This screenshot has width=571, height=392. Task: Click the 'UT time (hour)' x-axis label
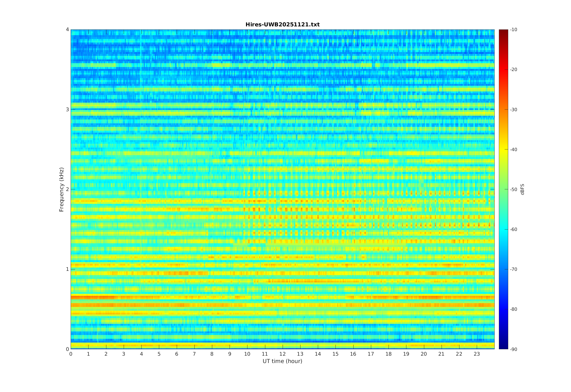pos(282,361)
